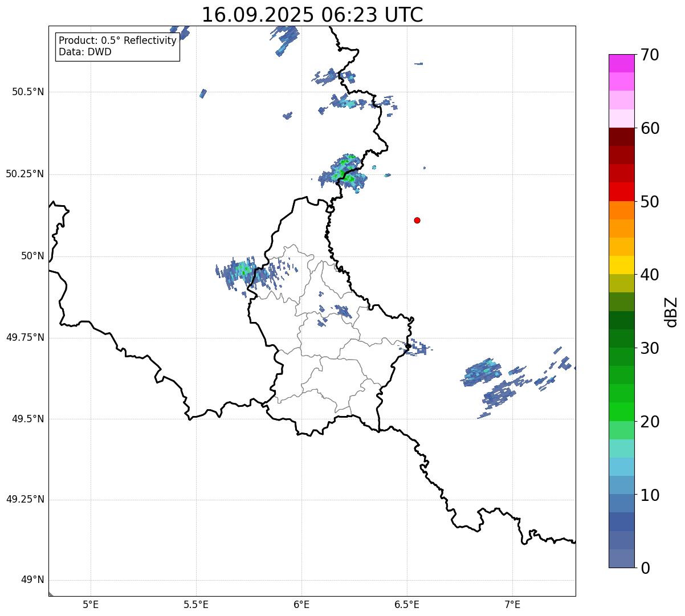This screenshot has height=616, width=685.
Task: Click the 5°E longitude label
Action: (x=91, y=605)
